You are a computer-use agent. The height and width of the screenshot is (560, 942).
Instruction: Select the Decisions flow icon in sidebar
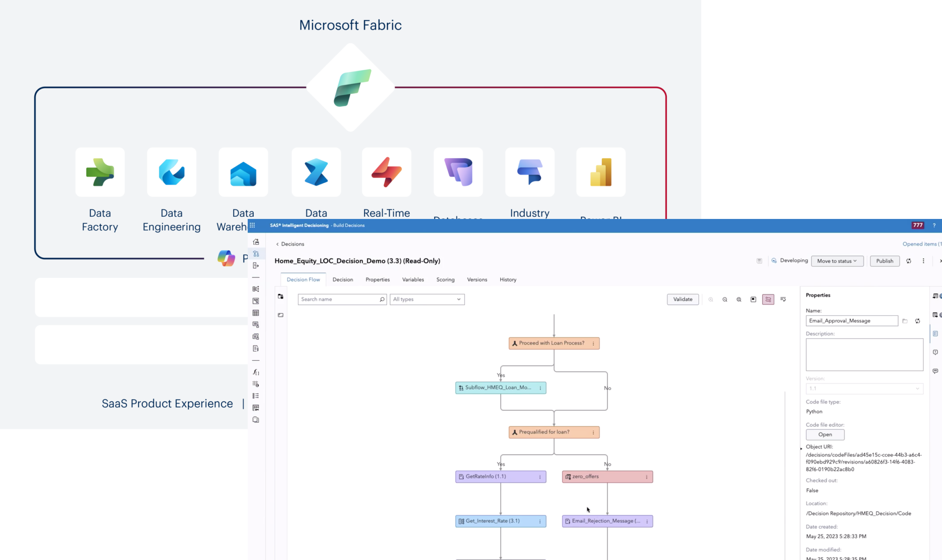256,254
